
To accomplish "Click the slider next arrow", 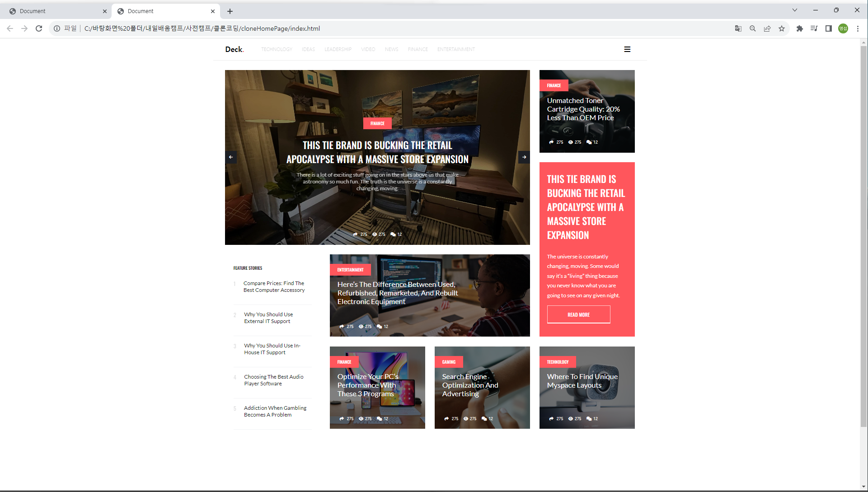I will [x=524, y=157].
